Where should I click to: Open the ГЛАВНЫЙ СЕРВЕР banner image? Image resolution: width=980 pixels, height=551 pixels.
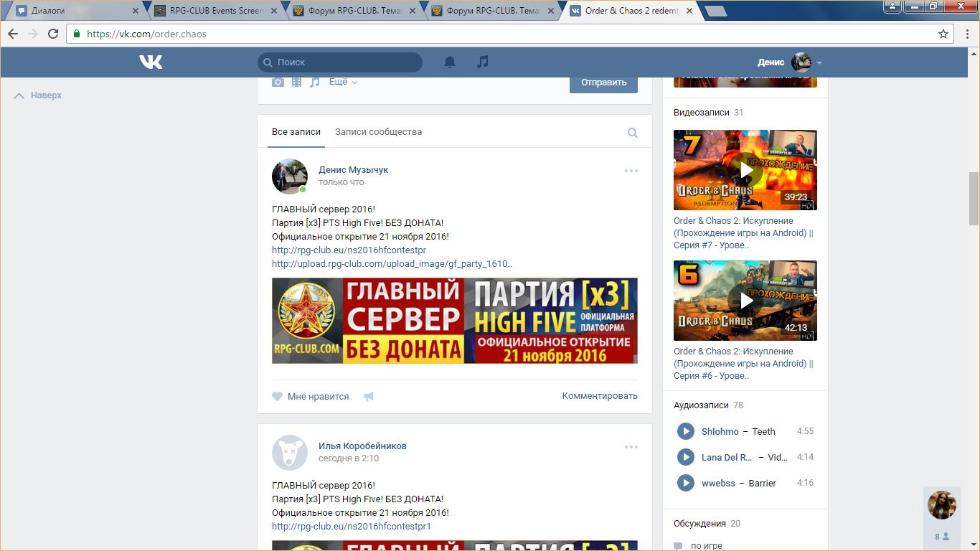tap(455, 321)
